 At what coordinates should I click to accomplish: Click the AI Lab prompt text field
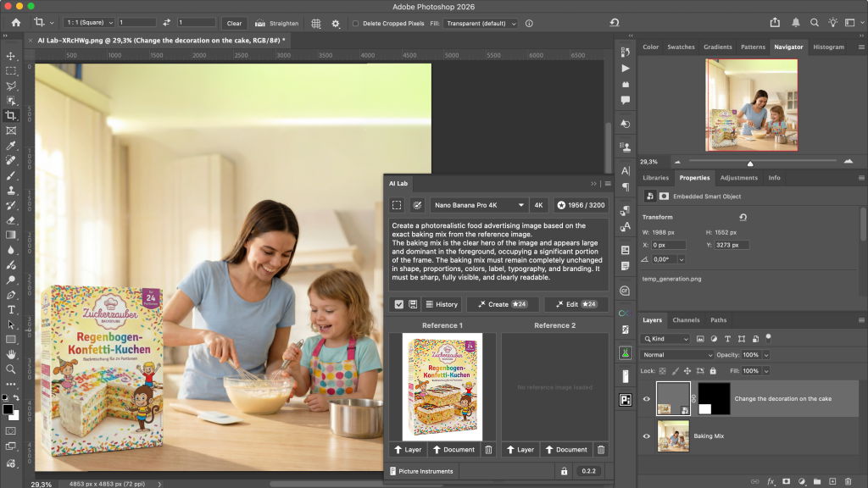tap(498, 252)
